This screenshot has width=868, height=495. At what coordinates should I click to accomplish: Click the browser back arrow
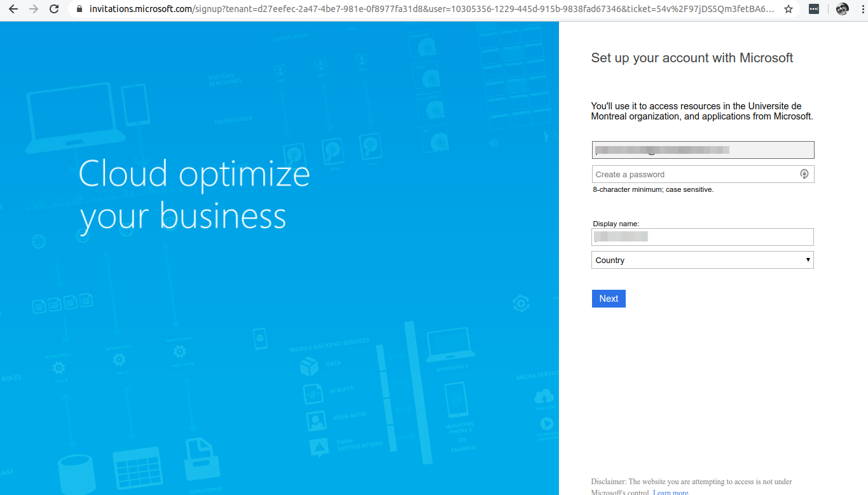click(x=13, y=10)
